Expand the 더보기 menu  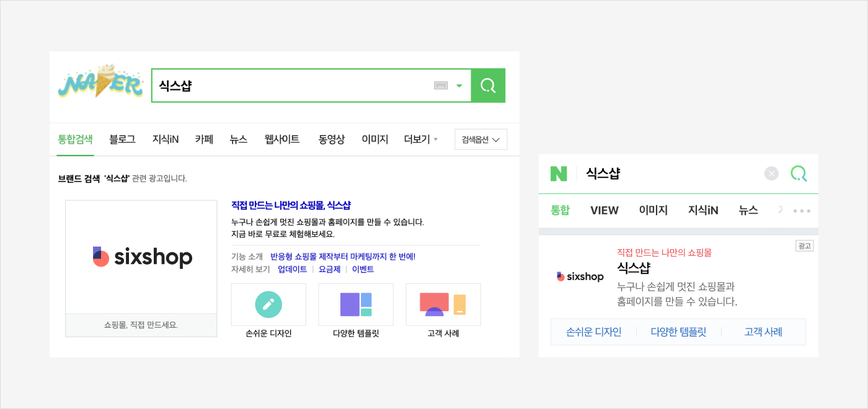coord(421,139)
